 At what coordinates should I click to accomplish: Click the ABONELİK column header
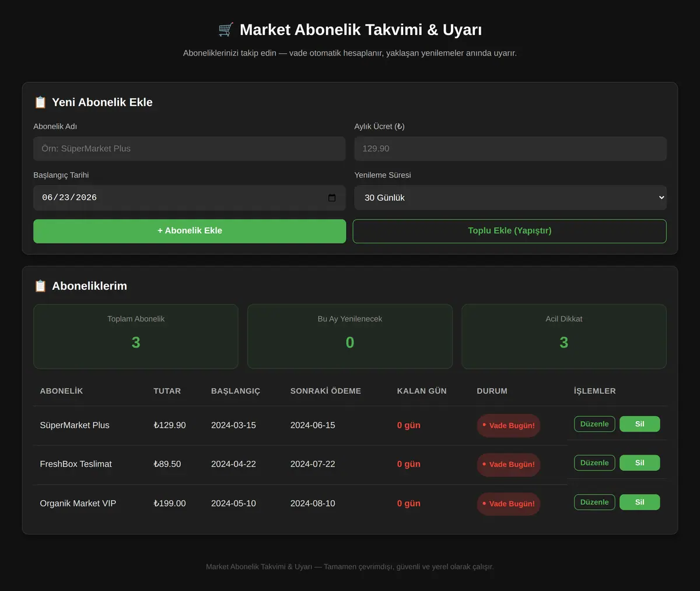click(61, 391)
